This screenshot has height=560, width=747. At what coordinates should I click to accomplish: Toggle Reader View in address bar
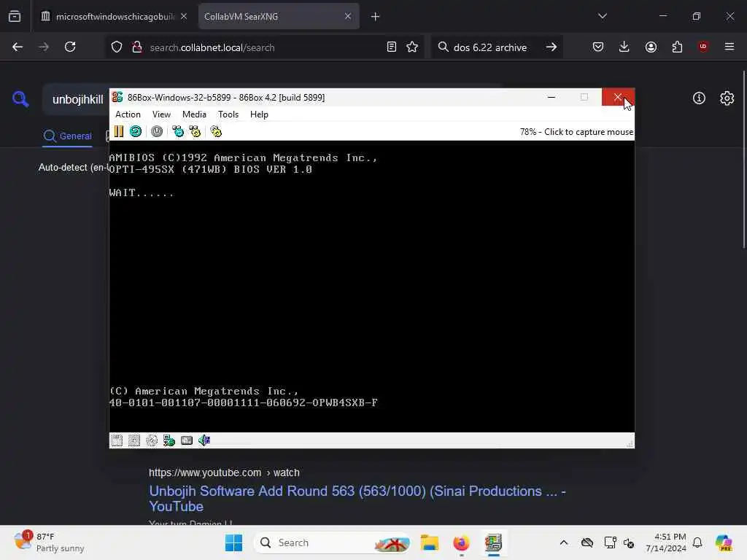[x=392, y=47]
